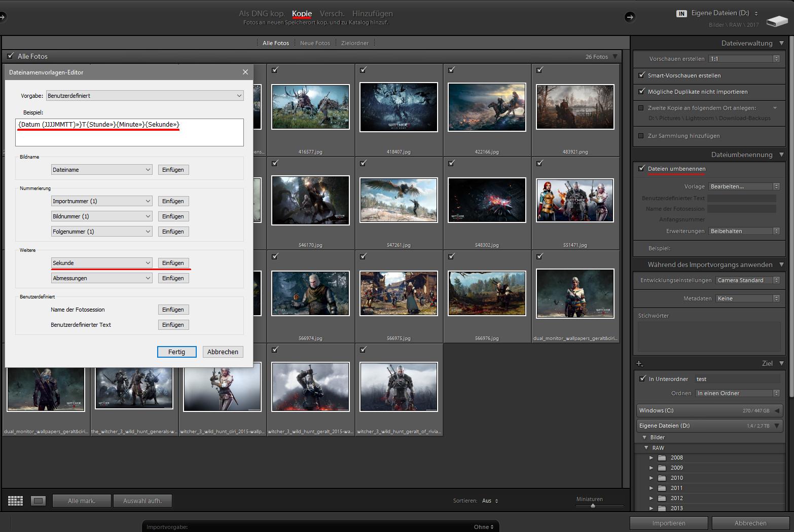The height and width of the screenshot is (532, 794).
Task: Click the filename template text field
Action: (129, 132)
